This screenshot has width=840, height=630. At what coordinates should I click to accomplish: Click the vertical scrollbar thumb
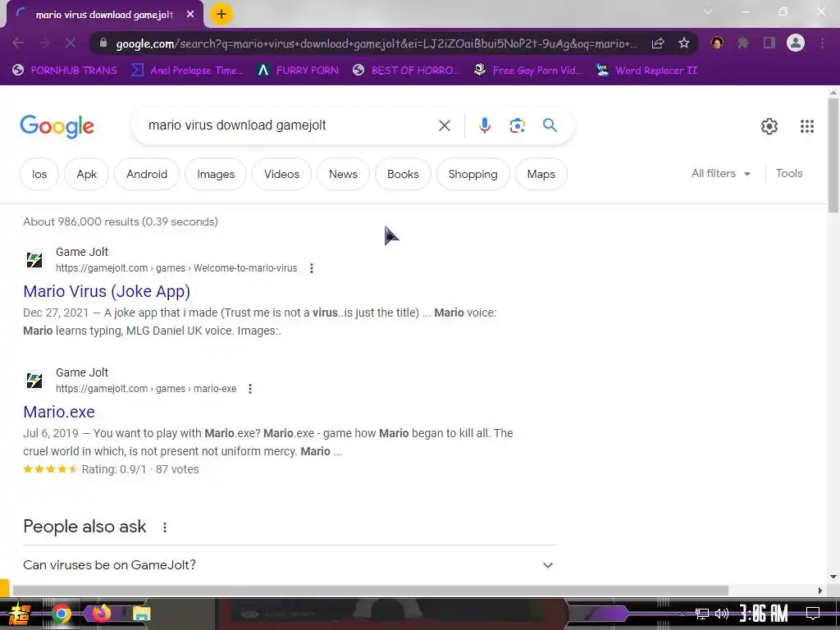[833, 155]
